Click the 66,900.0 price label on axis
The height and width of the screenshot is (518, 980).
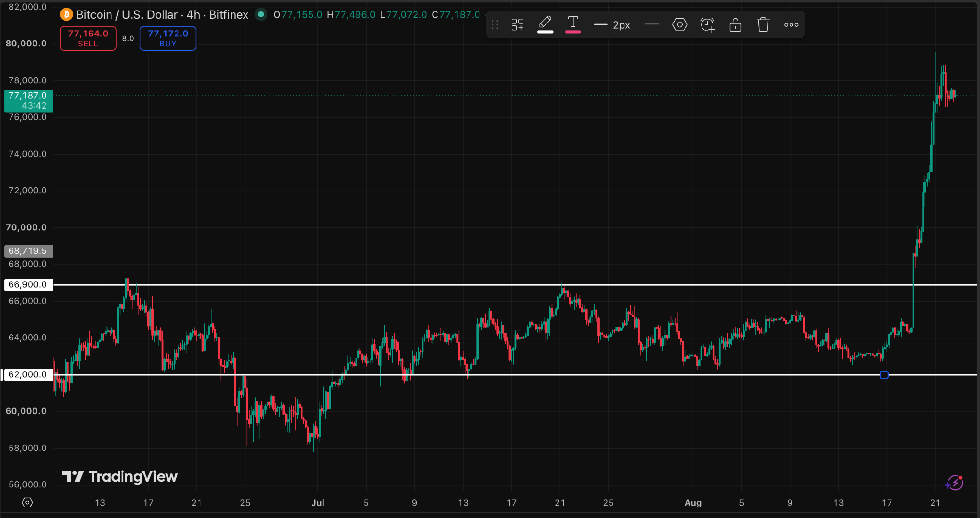click(28, 284)
